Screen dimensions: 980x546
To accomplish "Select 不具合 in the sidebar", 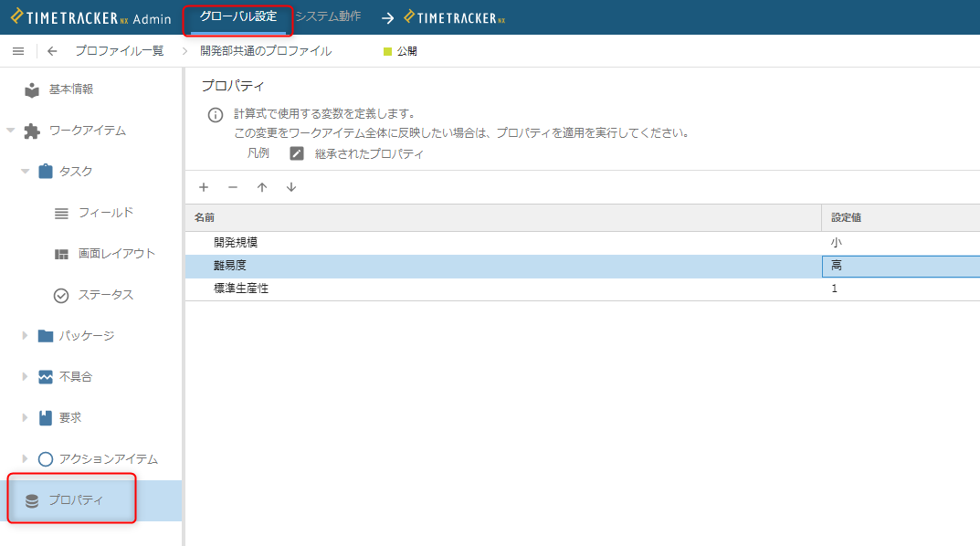I will (76, 377).
